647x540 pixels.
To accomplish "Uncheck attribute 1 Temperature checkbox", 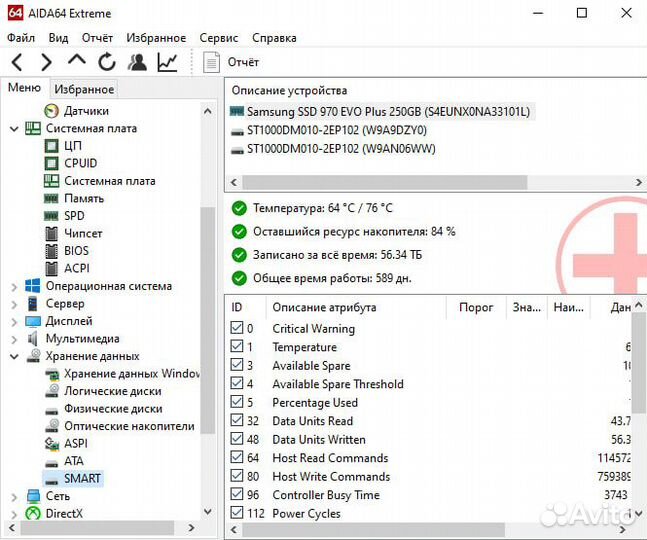I will 236,346.
